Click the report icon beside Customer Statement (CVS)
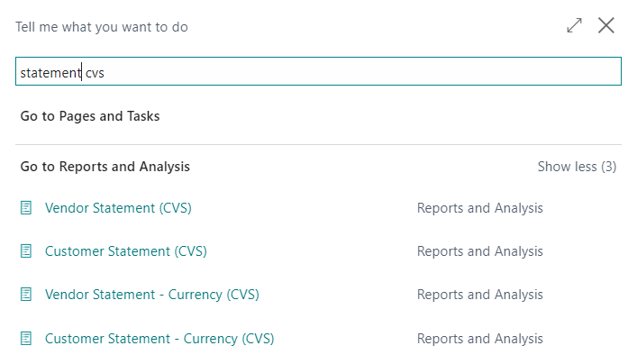Screen dimensions: 628x364 point(26,251)
